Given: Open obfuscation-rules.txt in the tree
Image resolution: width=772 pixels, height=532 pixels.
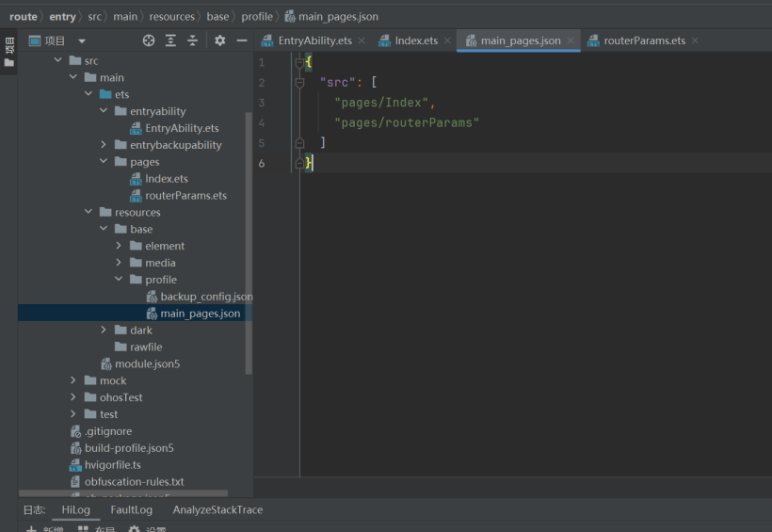Looking at the screenshot, I should pyautogui.click(x=127, y=481).
